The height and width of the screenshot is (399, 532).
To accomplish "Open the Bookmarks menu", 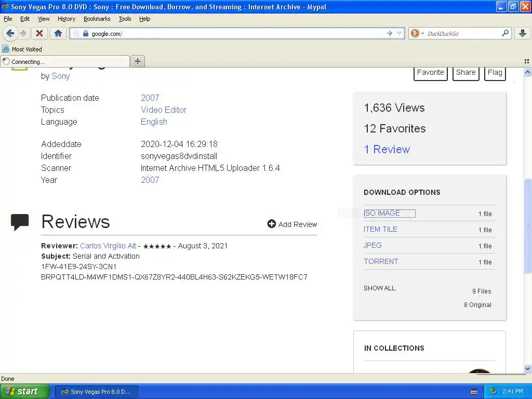I will [x=97, y=19].
